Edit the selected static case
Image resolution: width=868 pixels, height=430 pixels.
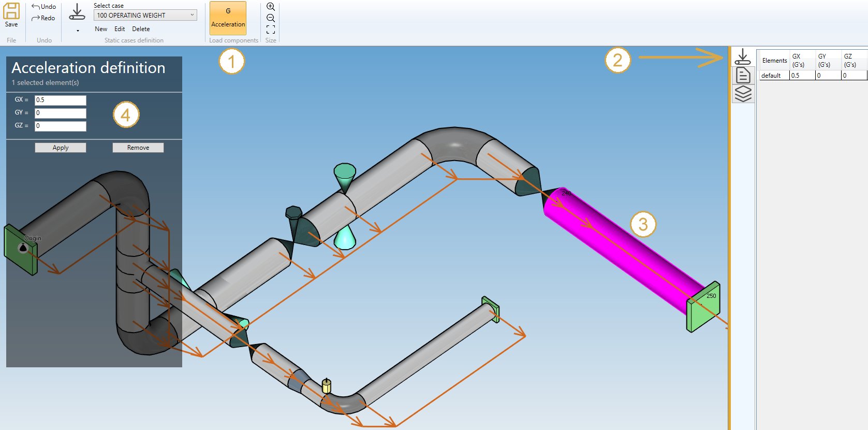pyautogui.click(x=120, y=29)
